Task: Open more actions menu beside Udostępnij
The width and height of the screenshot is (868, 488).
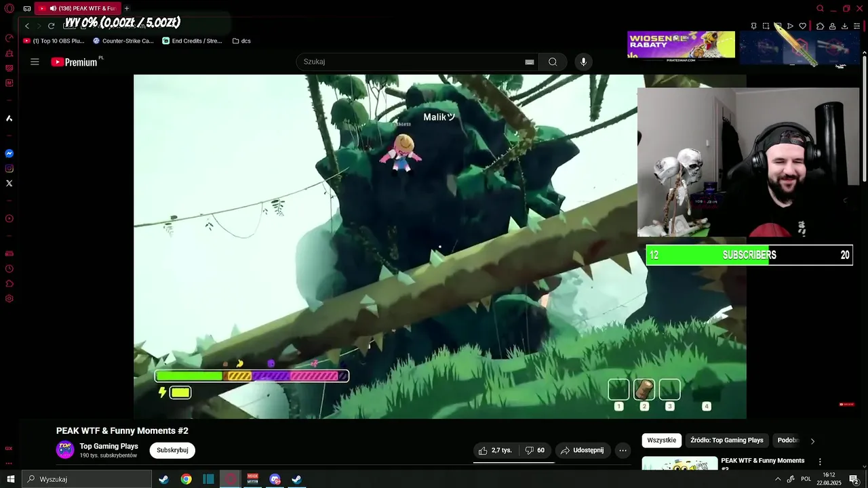Action: (x=623, y=450)
